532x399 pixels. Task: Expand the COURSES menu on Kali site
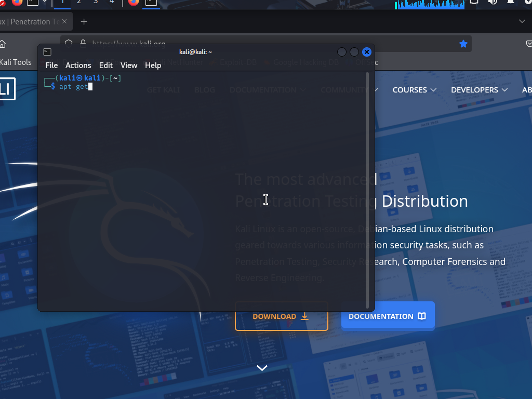tap(414, 90)
